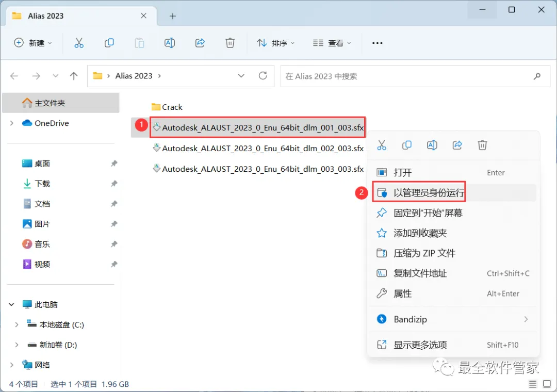Screen dimensions: 557x392
Task: Collapse the 此电脑 tree node
Action: (12, 304)
